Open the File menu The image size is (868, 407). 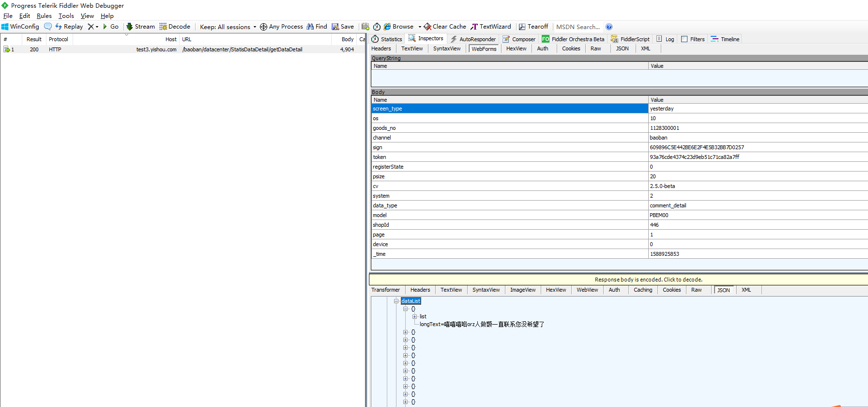click(8, 16)
